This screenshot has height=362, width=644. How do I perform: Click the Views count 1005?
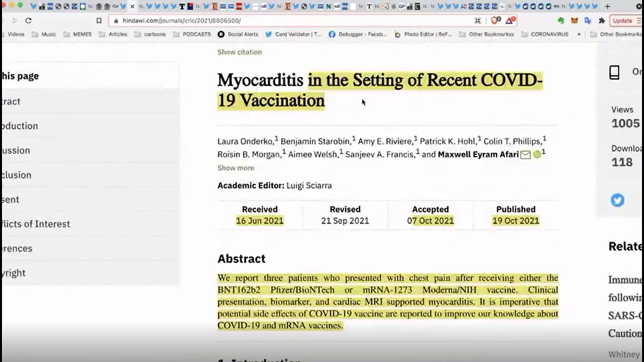tap(625, 124)
